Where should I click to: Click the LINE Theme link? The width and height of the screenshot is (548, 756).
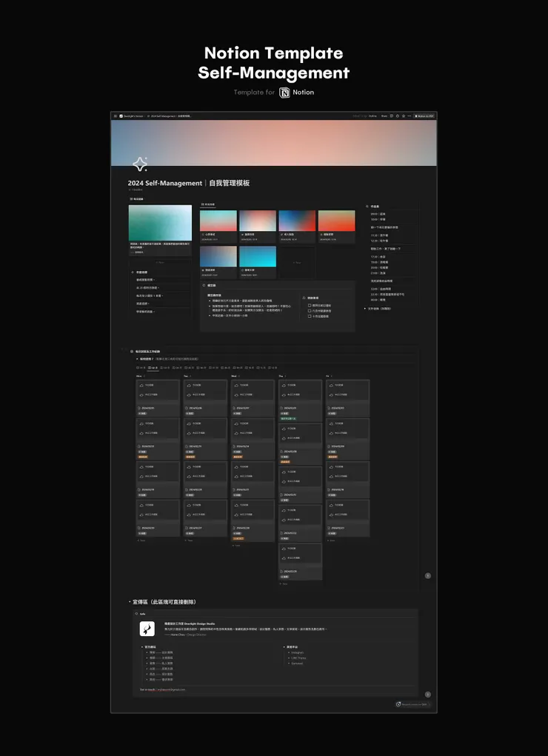tap(298, 658)
